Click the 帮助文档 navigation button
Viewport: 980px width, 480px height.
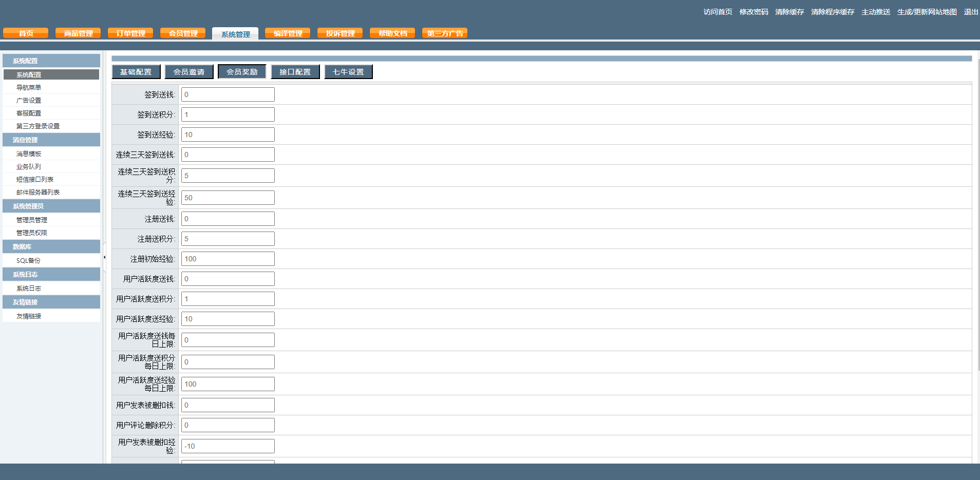click(x=392, y=33)
